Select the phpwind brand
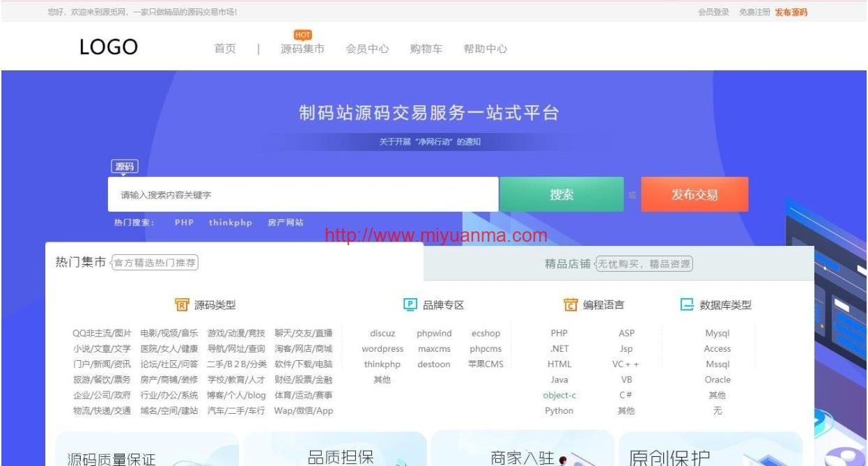 (434, 333)
